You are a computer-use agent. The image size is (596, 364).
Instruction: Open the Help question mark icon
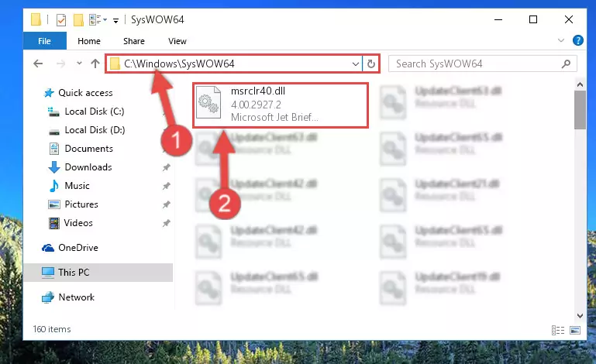pyautogui.click(x=577, y=40)
